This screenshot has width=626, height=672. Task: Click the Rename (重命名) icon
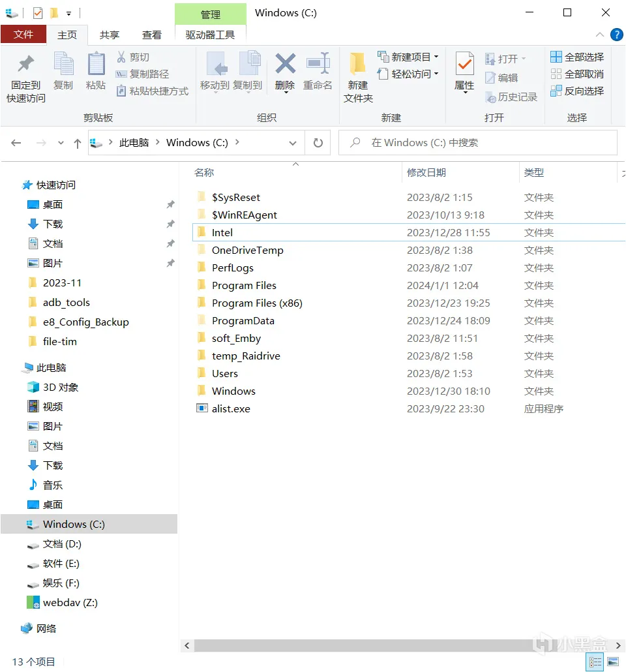pos(318,65)
